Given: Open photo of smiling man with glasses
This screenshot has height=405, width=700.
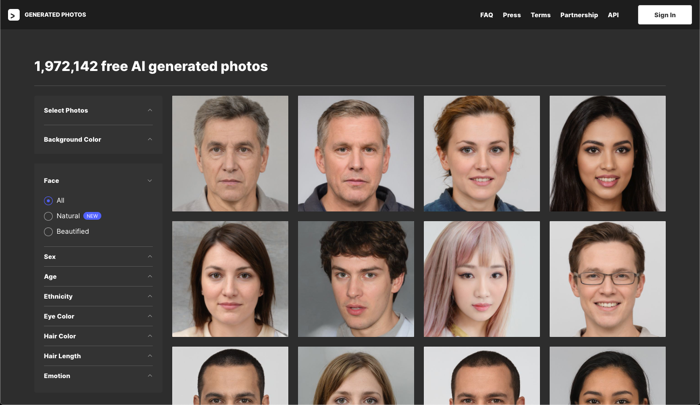Looking at the screenshot, I should point(608,279).
